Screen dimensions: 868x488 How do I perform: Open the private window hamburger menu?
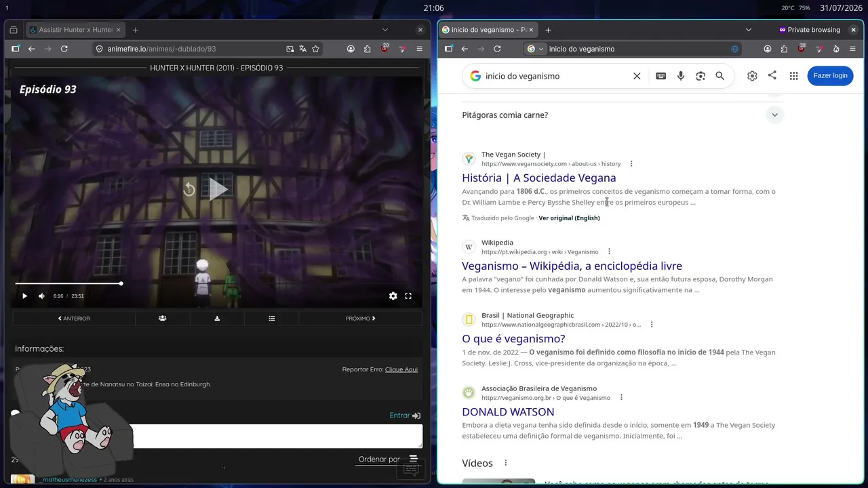click(852, 49)
